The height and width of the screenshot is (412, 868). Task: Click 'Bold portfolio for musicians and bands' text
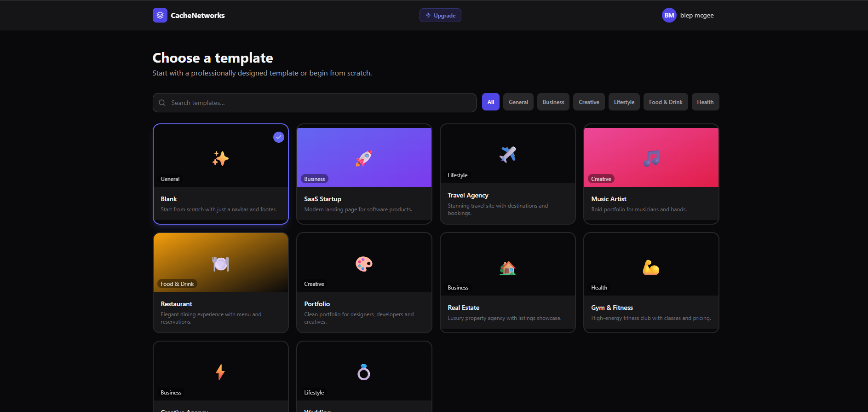tap(639, 209)
